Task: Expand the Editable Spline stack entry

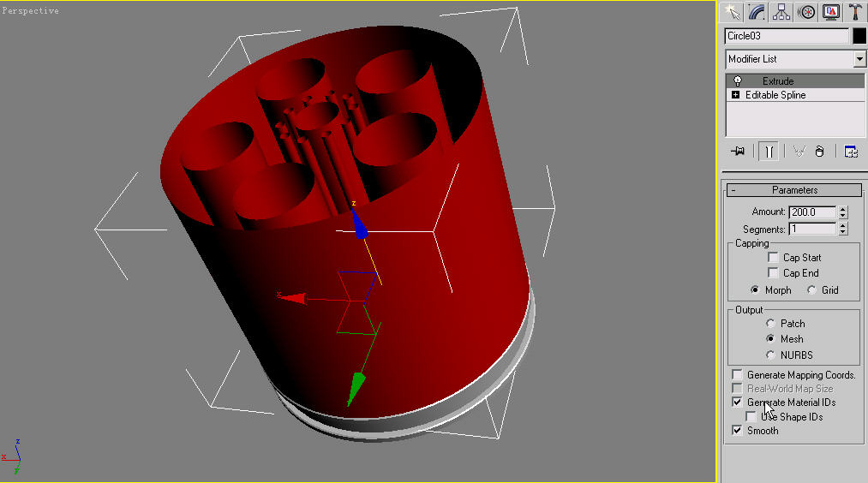Action: tap(735, 95)
